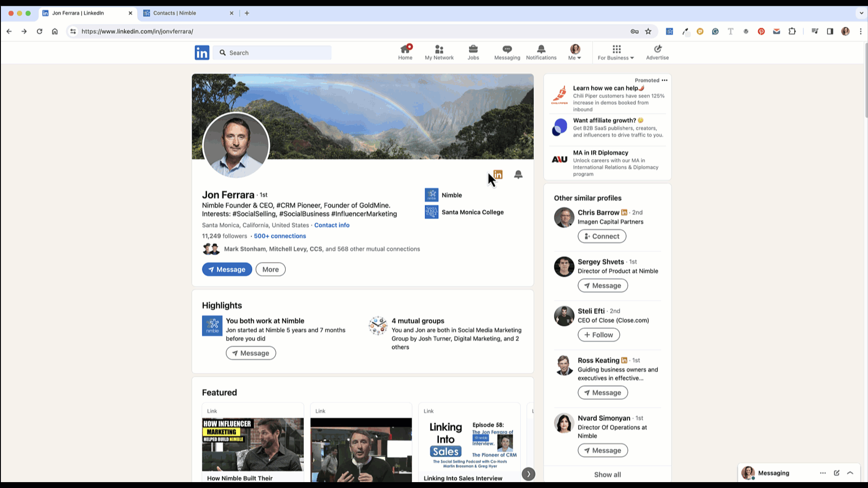
Task: Click the orange LinkedIn Premium badge on profile
Action: [498, 174]
